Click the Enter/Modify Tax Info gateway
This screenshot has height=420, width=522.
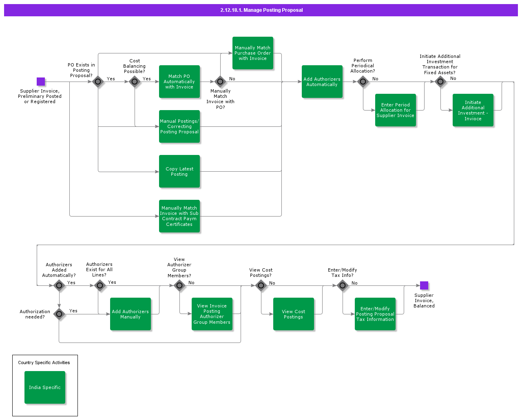343,285
